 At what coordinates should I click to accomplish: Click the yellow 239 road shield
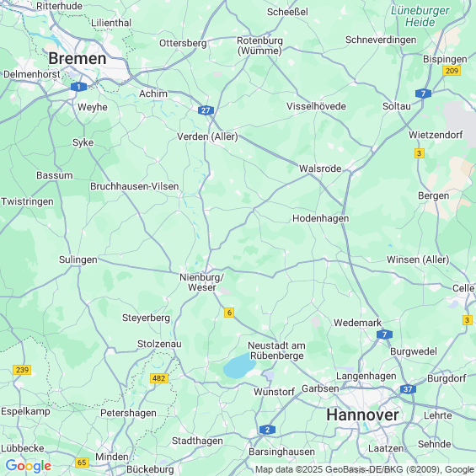point(22,370)
